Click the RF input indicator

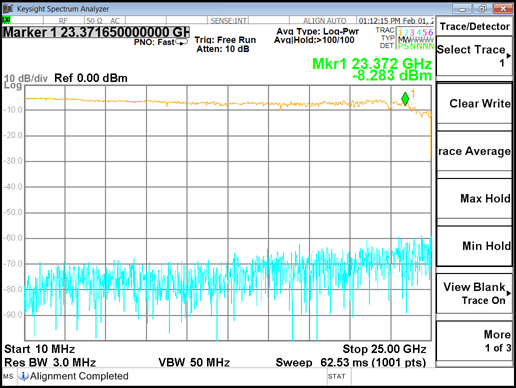63,21
